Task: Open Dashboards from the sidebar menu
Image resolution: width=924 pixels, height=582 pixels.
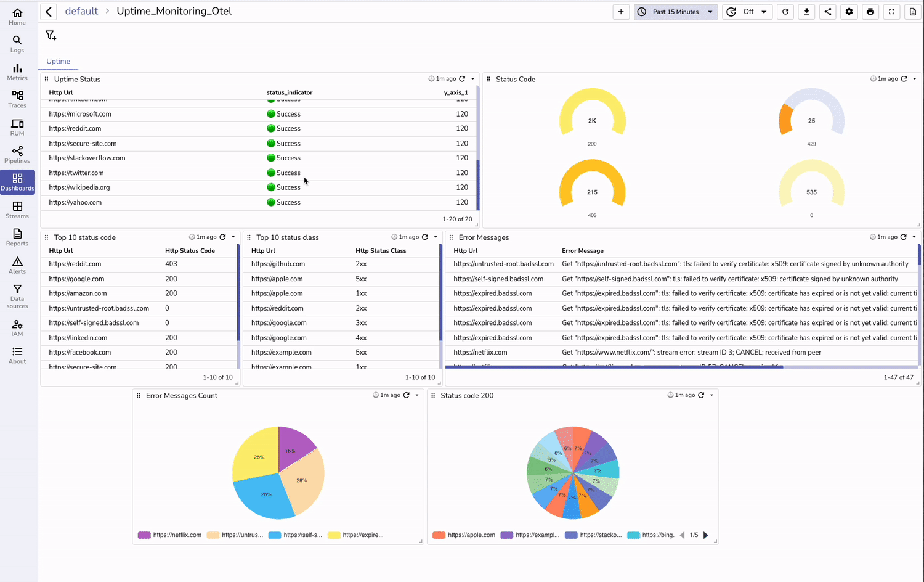Action: [x=17, y=181]
